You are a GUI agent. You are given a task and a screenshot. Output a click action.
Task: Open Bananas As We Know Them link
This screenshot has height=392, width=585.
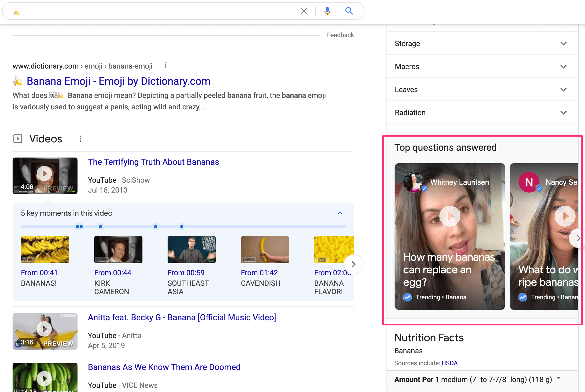164,367
